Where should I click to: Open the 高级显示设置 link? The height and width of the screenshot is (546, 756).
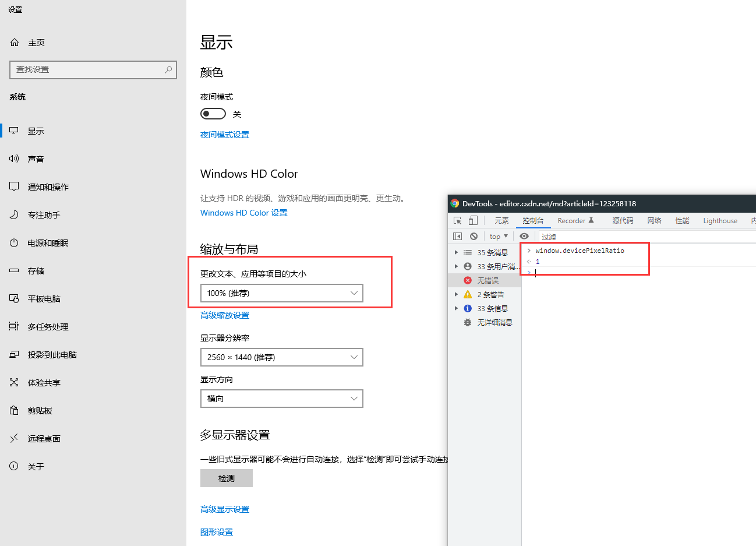click(x=225, y=509)
